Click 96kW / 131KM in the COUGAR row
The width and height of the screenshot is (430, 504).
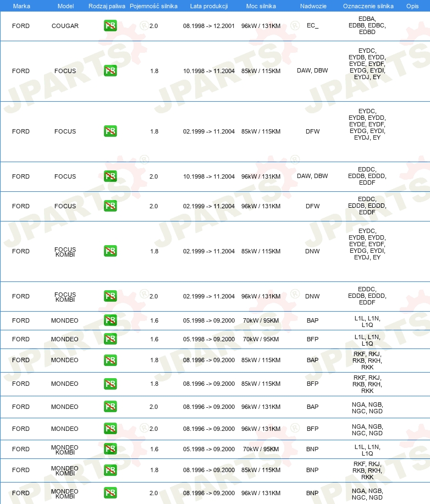[261, 26]
